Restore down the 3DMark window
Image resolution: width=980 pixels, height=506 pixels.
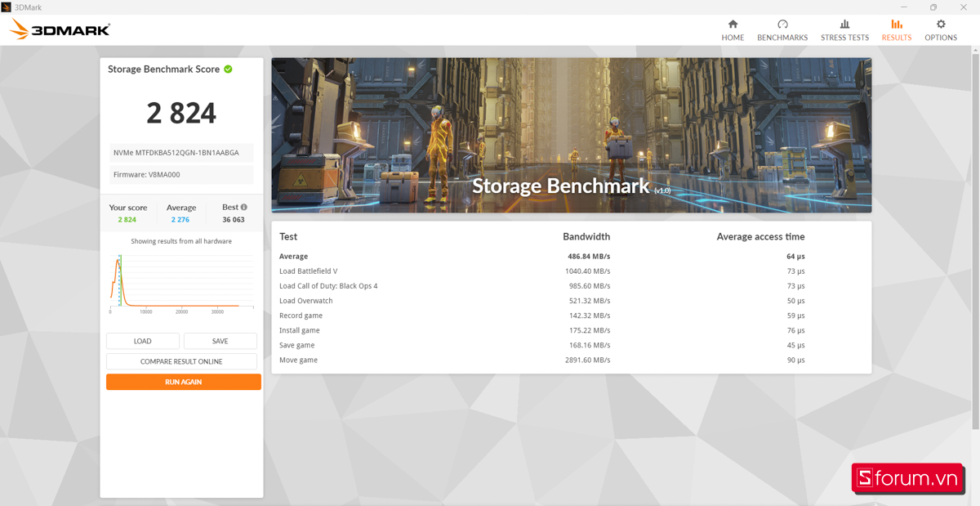pyautogui.click(x=933, y=7)
